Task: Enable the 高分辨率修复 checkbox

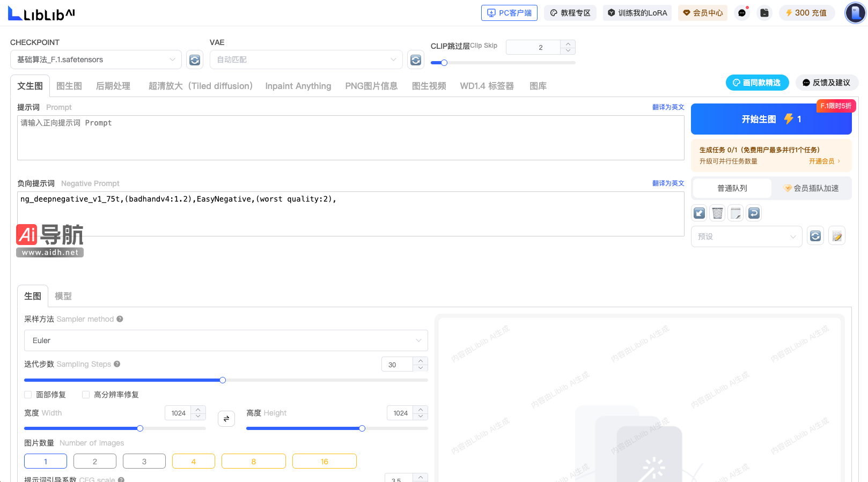Action: [86, 395]
